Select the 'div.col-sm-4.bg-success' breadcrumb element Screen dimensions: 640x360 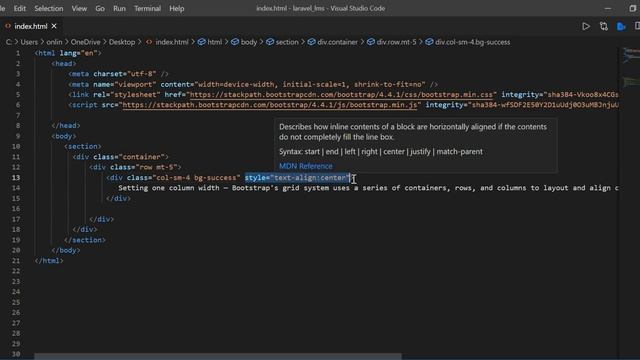coord(472,42)
